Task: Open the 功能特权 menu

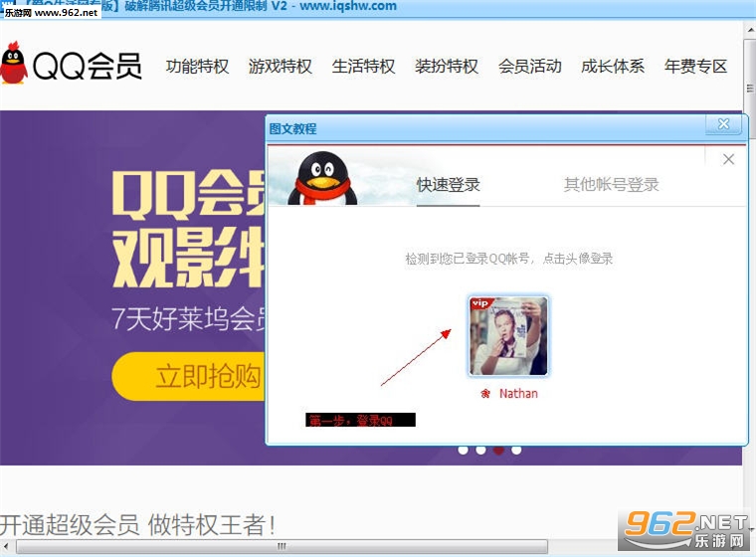Action: point(197,66)
